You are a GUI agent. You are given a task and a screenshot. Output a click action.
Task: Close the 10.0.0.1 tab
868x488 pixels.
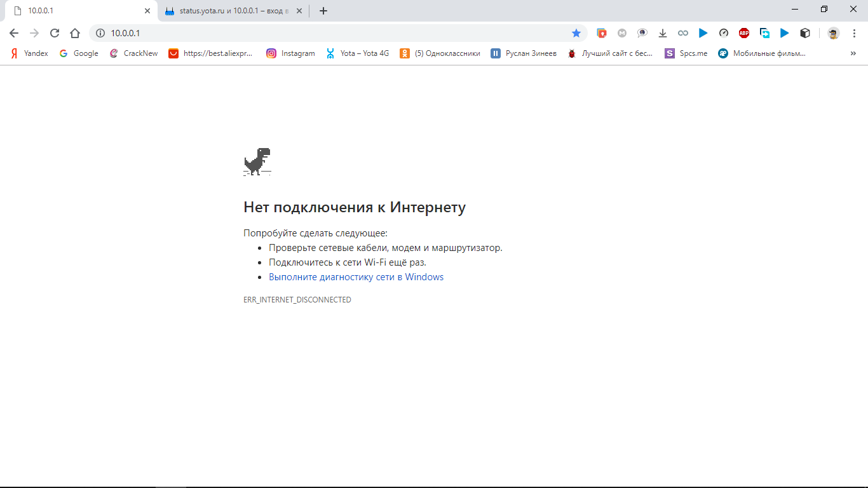(x=147, y=11)
